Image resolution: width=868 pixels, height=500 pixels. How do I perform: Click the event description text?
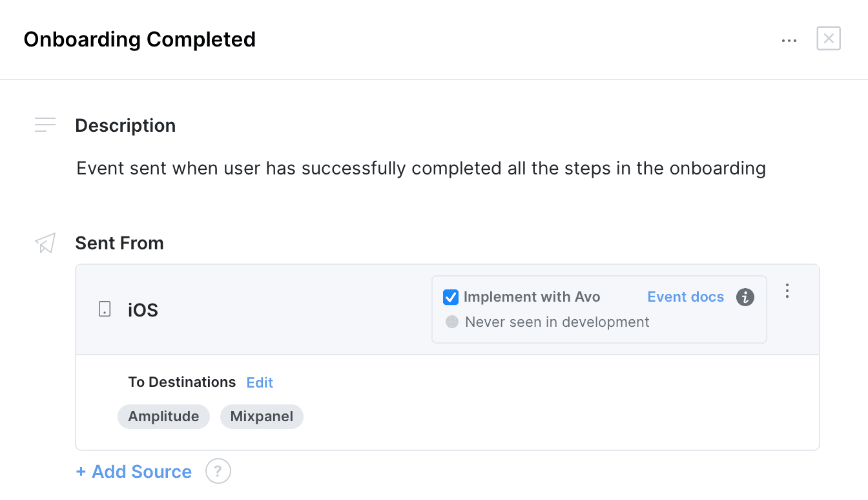click(420, 169)
